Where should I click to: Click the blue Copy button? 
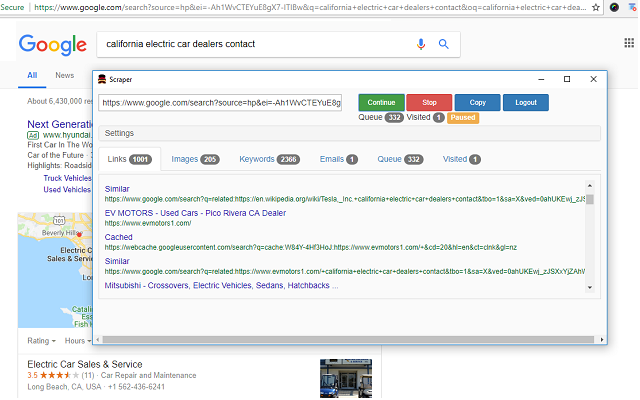pyautogui.click(x=478, y=102)
